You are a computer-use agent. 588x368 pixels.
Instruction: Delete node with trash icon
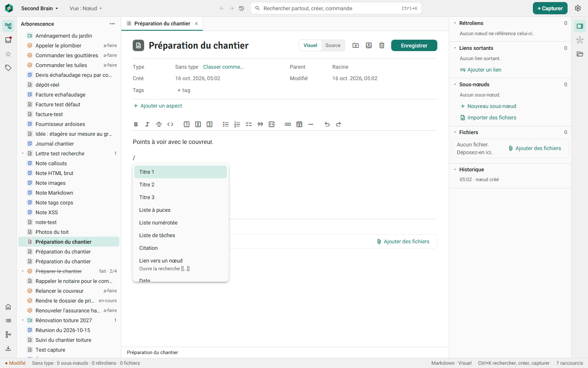click(382, 45)
